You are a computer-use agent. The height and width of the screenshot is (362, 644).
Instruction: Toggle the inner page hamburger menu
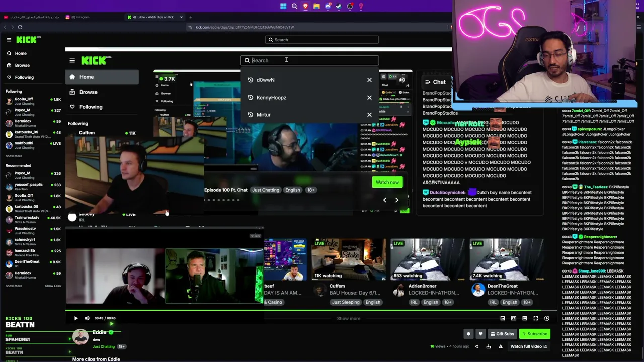click(x=72, y=61)
